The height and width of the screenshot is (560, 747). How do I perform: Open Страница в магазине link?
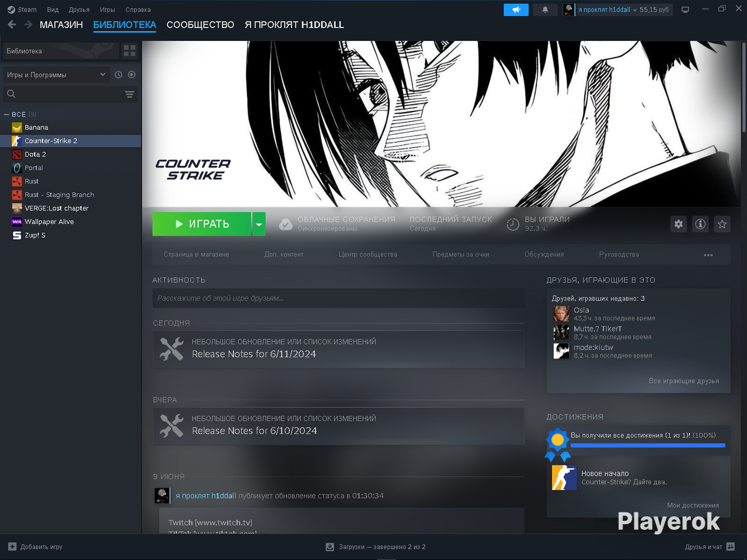(x=196, y=255)
